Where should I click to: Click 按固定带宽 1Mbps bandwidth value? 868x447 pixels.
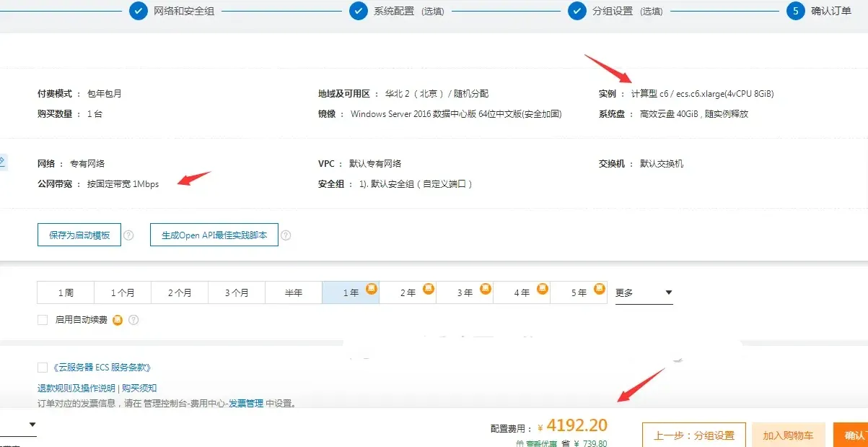[x=123, y=184]
